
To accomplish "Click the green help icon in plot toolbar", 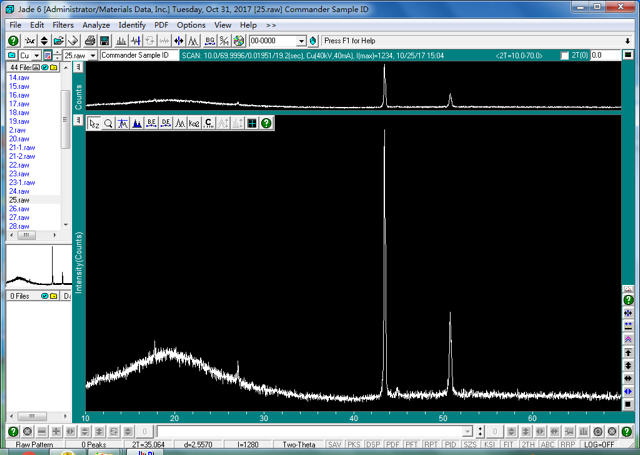I will [x=266, y=124].
